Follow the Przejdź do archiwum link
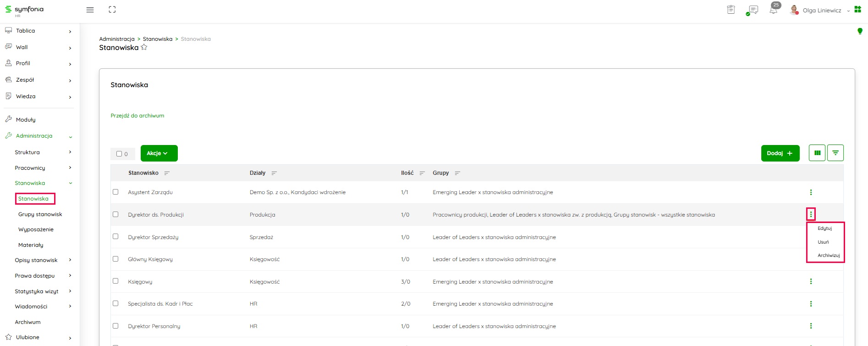The image size is (868, 346). (x=137, y=116)
